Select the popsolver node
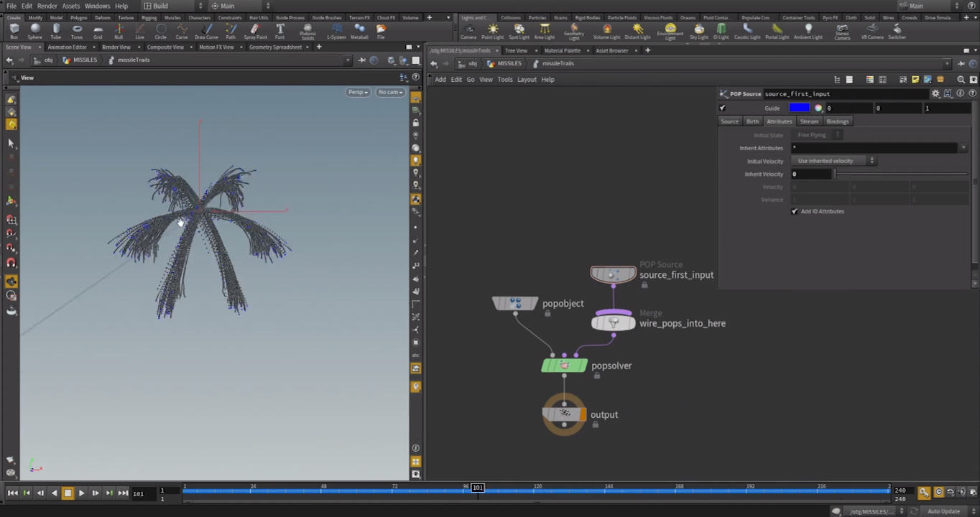The width and height of the screenshot is (980, 517). pos(564,366)
